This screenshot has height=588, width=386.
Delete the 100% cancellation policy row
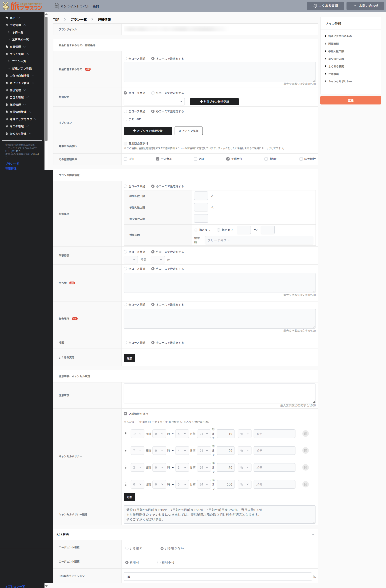coord(305,484)
